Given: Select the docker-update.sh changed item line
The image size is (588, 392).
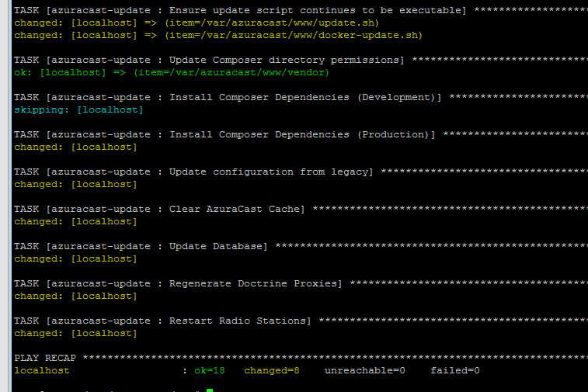Looking at the screenshot, I should [x=218, y=35].
